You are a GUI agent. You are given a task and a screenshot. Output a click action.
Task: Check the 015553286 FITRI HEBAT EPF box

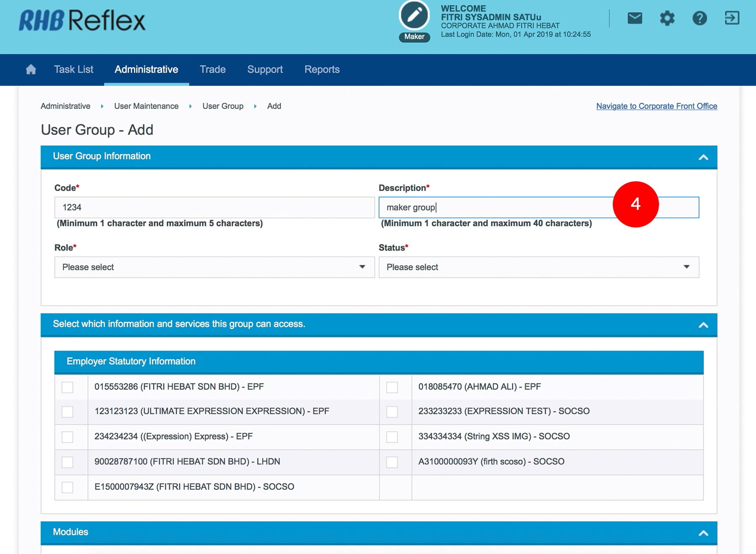(x=67, y=387)
